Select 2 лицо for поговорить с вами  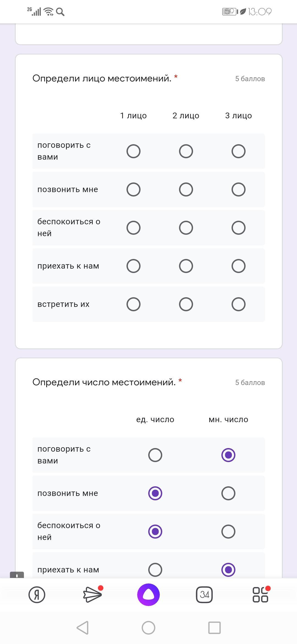(186, 151)
